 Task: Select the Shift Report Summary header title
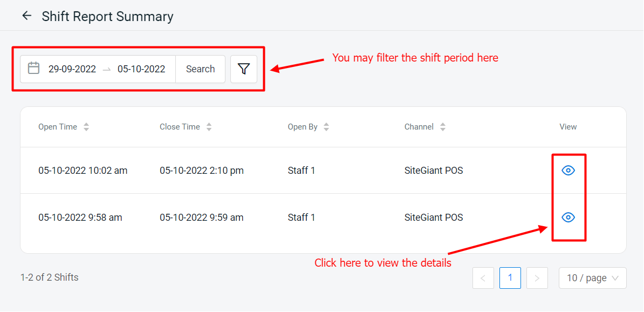pyautogui.click(x=107, y=16)
